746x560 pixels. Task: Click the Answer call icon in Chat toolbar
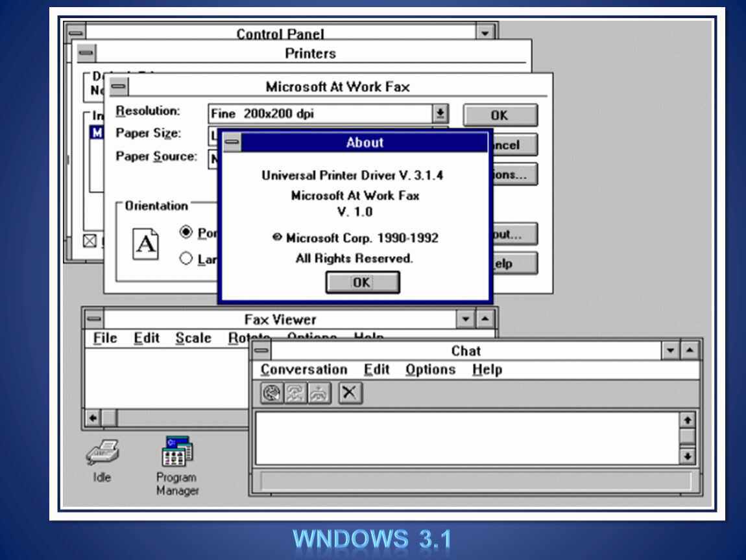(x=295, y=393)
